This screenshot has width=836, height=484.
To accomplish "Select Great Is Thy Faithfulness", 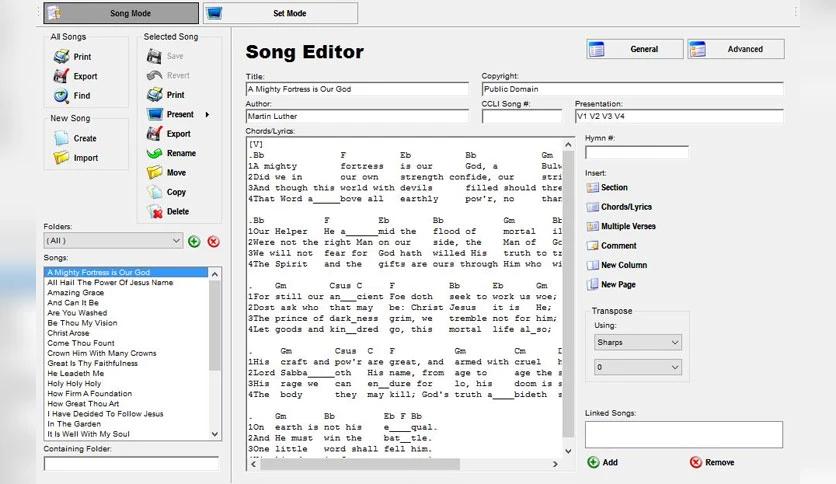I will click(x=126, y=363).
